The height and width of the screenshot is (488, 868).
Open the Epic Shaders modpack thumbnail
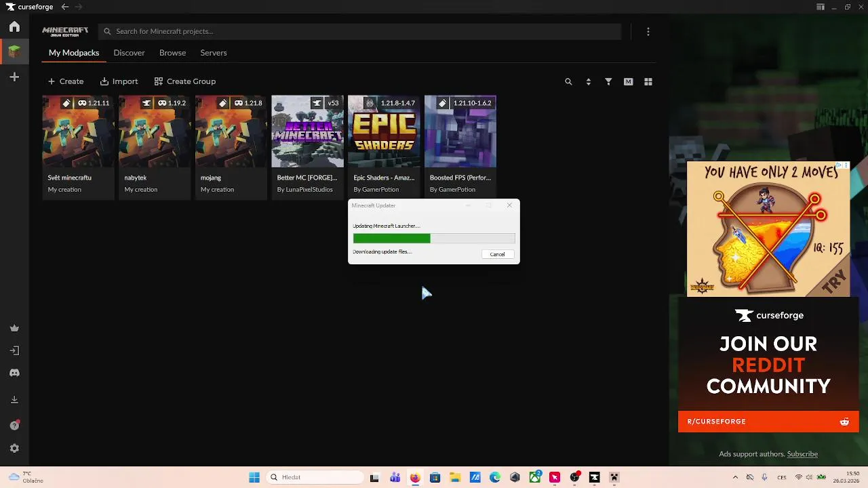click(384, 131)
